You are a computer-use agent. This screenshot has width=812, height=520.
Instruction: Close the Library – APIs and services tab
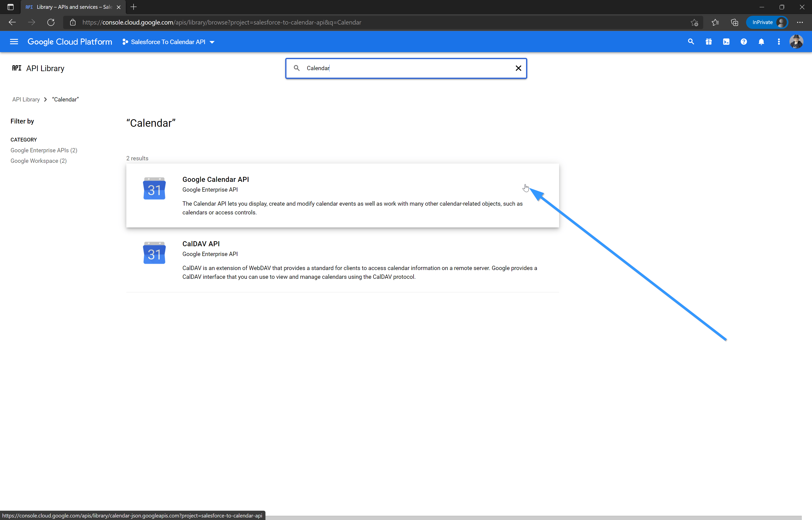[119, 7]
